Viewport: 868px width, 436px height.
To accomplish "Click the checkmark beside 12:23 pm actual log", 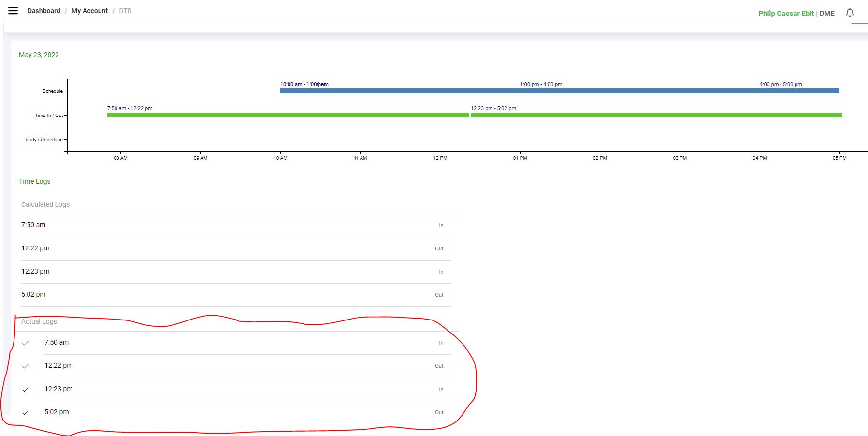I will 26,390.
